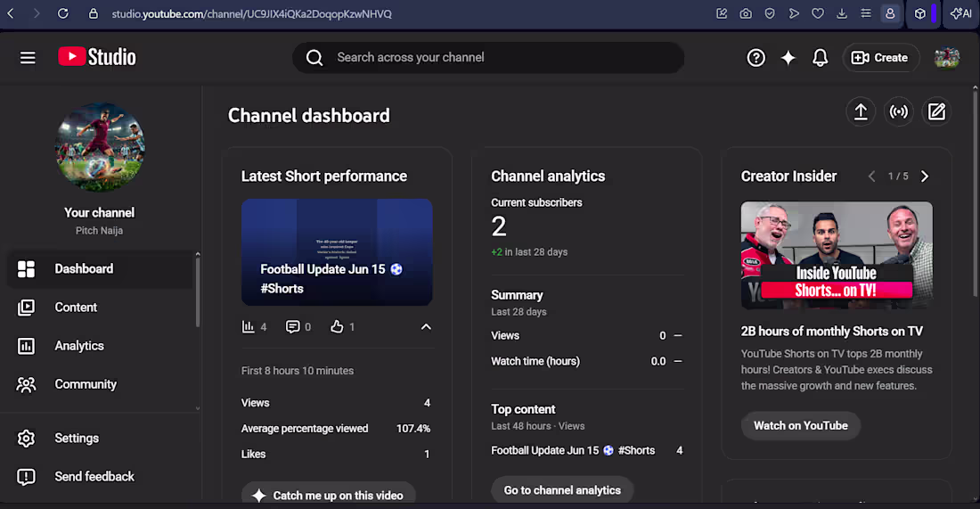The width and height of the screenshot is (980, 509).
Task: Click the views bar chart icon under Short
Action: (249, 326)
